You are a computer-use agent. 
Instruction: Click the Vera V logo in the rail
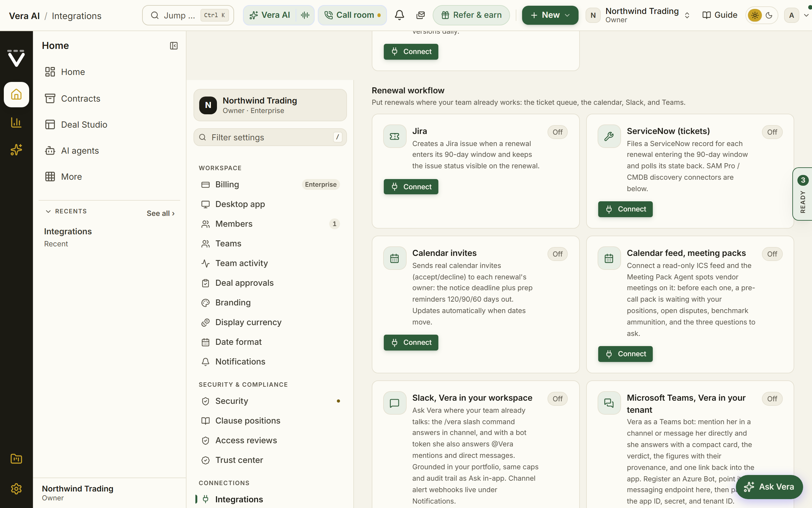point(16,58)
